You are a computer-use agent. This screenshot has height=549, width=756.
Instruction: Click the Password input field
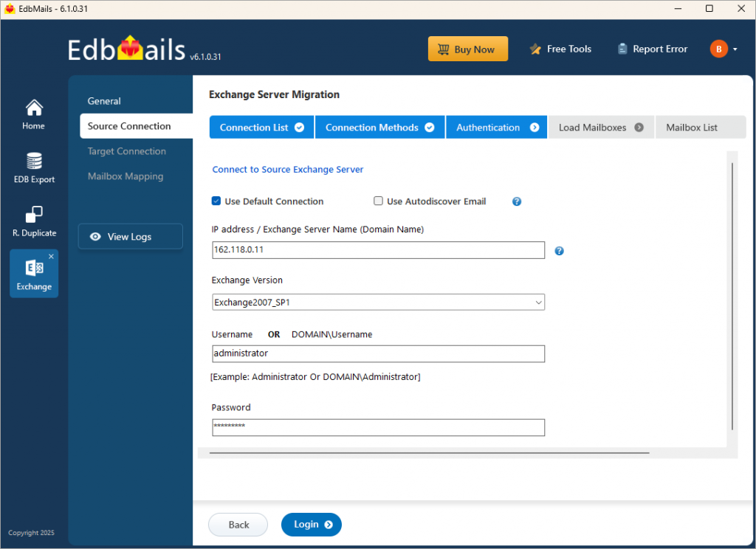coord(379,427)
